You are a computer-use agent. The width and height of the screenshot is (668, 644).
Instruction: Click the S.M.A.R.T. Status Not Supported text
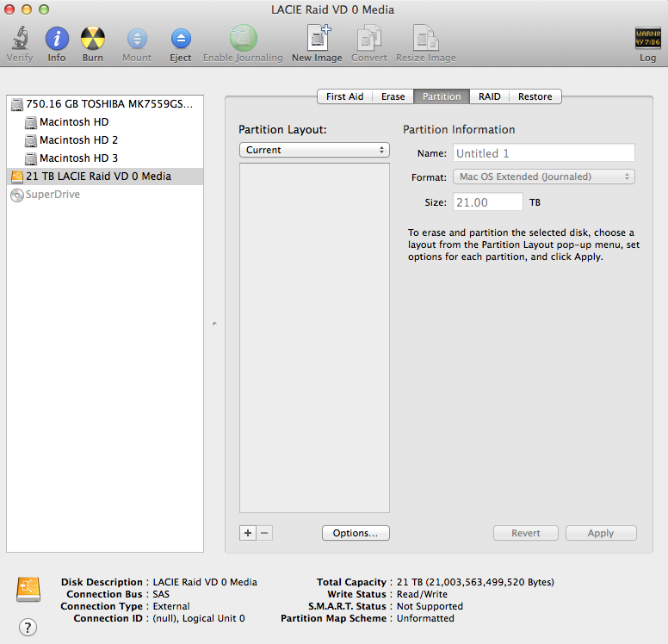click(x=430, y=606)
